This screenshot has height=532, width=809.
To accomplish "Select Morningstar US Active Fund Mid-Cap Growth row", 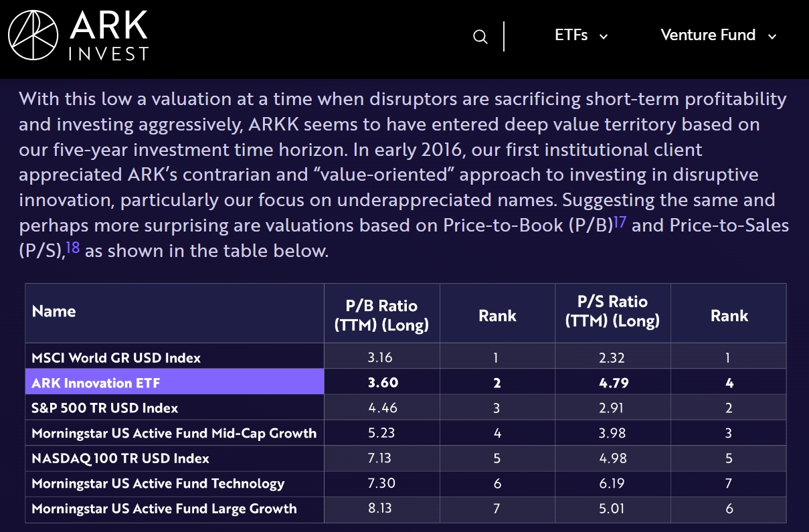I will [174, 433].
